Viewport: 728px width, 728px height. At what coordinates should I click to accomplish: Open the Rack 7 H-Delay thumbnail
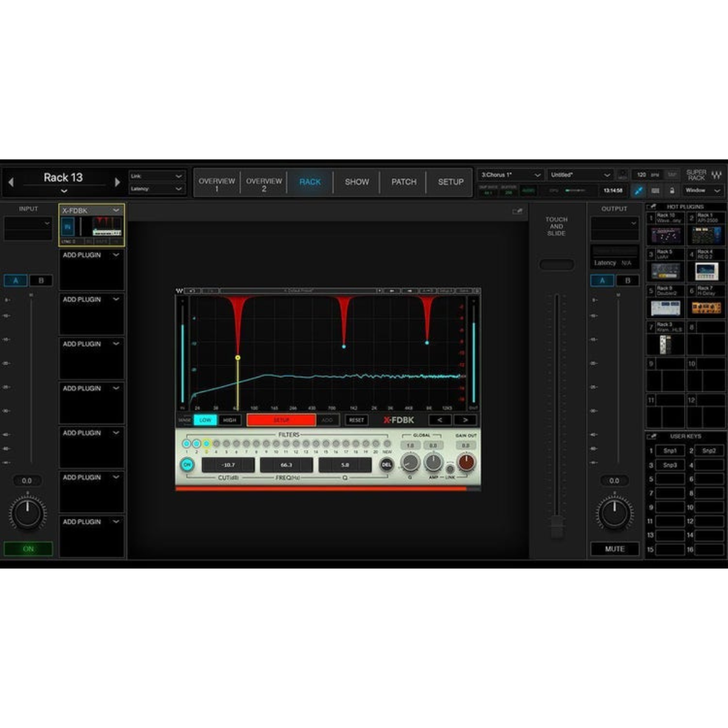coord(707,308)
